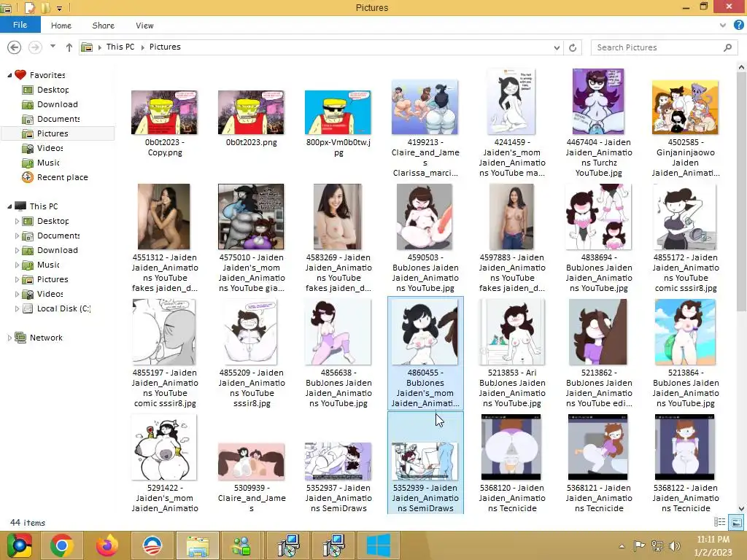Go up one level with the Up arrow
The height and width of the screenshot is (560, 747).
click(x=69, y=47)
